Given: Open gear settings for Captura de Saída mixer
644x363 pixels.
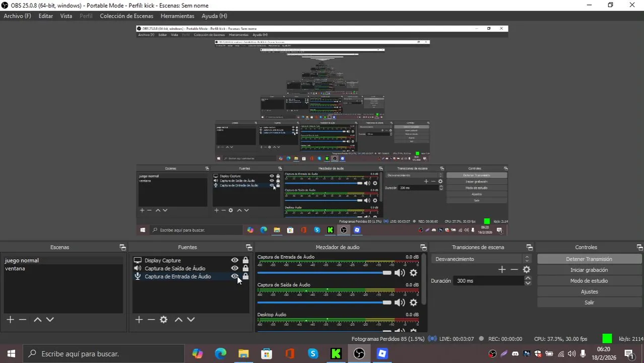Looking at the screenshot, I should click(413, 302).
